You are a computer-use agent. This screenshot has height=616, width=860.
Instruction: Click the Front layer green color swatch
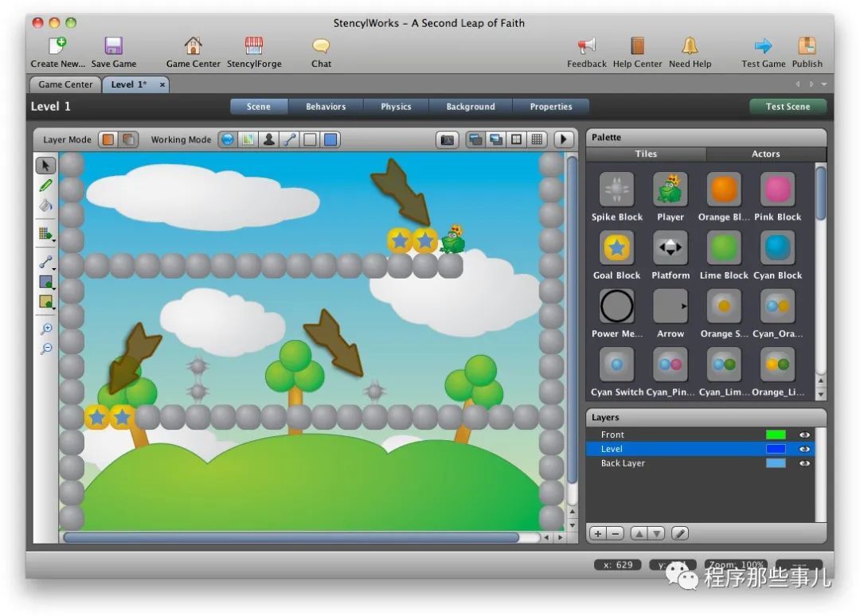776,435
